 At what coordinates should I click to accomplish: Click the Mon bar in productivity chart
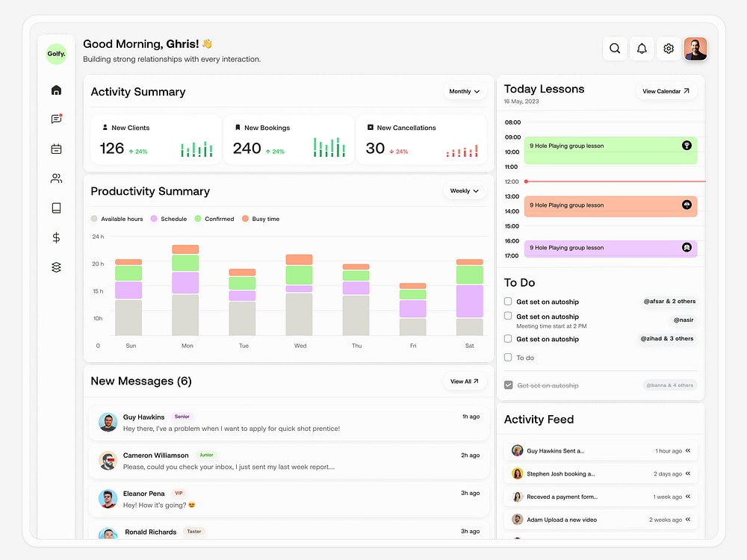point(185,290)
